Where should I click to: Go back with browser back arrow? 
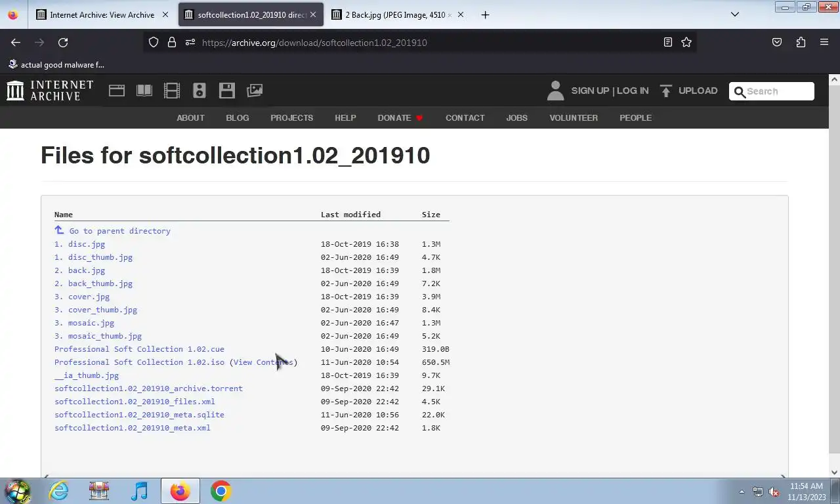pos(16,42)
